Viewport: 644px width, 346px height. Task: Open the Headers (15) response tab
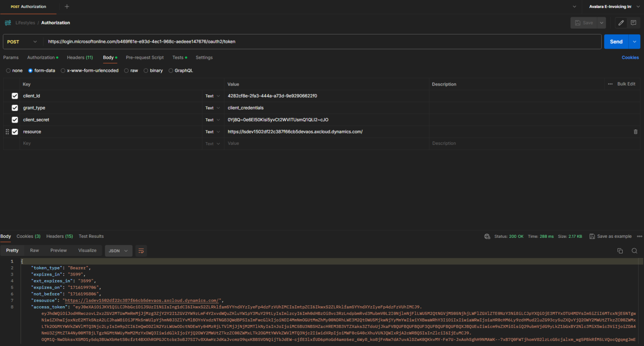(59, 236)
